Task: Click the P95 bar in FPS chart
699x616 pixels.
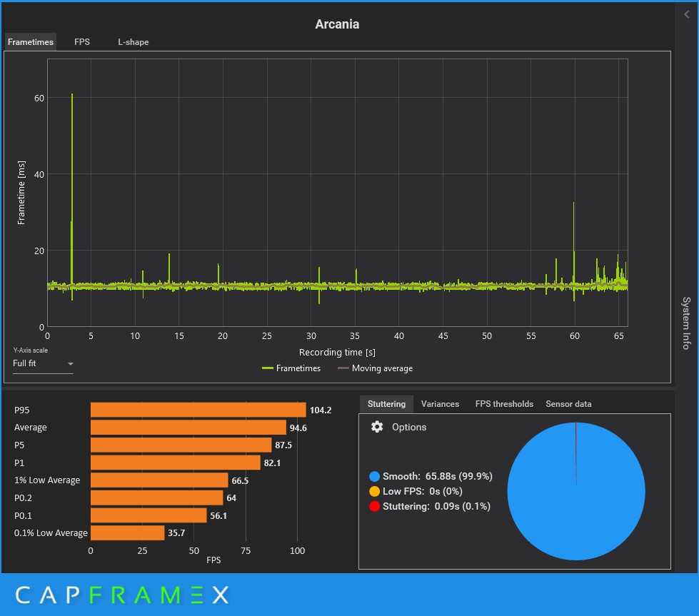Action: (198, 410)
